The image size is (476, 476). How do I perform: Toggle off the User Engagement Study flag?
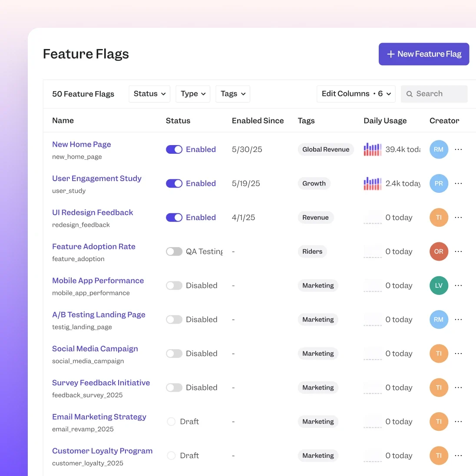click(x=174, y=183)
